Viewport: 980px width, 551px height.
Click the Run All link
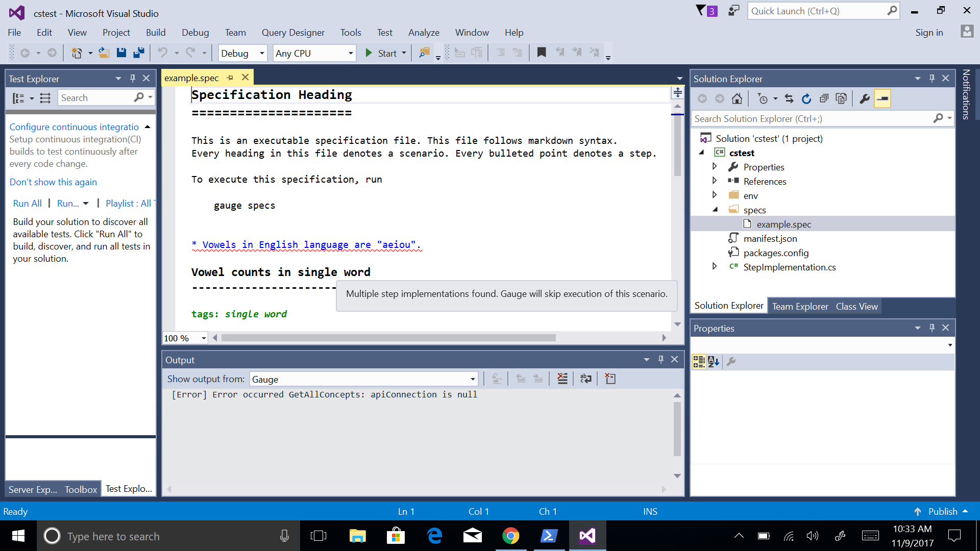pos(27,203)
